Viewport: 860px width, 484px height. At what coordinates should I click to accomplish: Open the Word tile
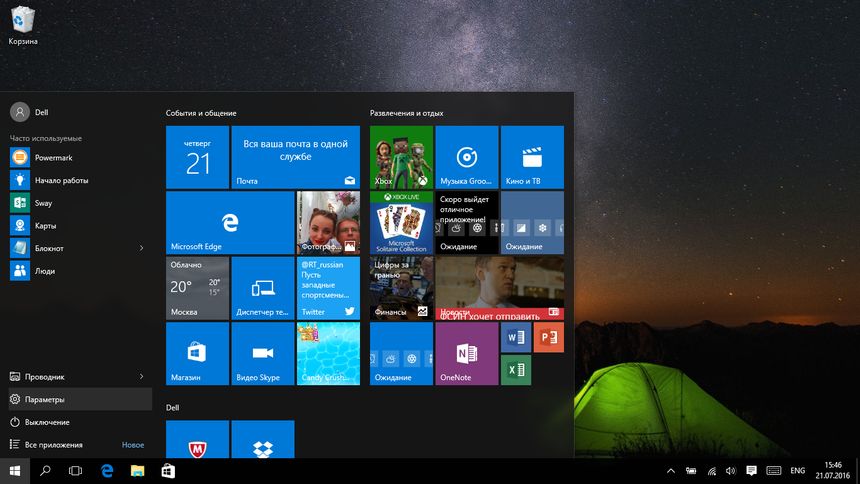[516, 338]
